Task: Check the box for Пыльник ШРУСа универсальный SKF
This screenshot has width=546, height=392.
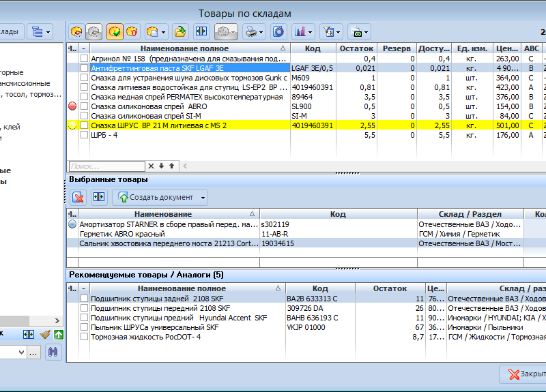Action: pyautogui.click(x=84, y=327)
